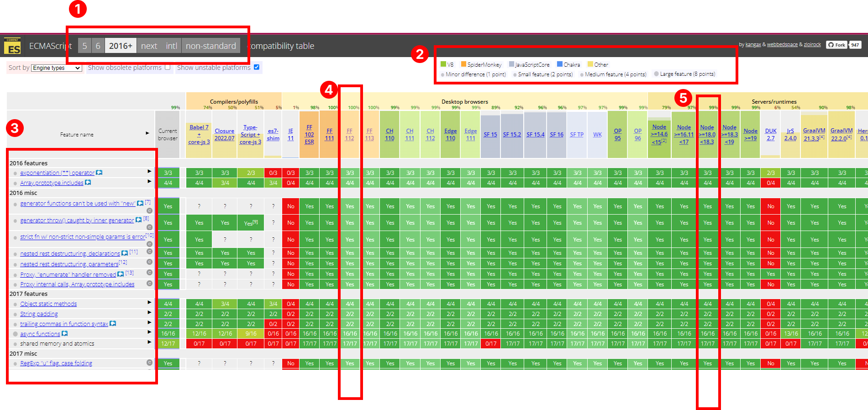Click the GitHub Fork button
The height and width of the screenshot is (410, 868).
pos(836,45)
